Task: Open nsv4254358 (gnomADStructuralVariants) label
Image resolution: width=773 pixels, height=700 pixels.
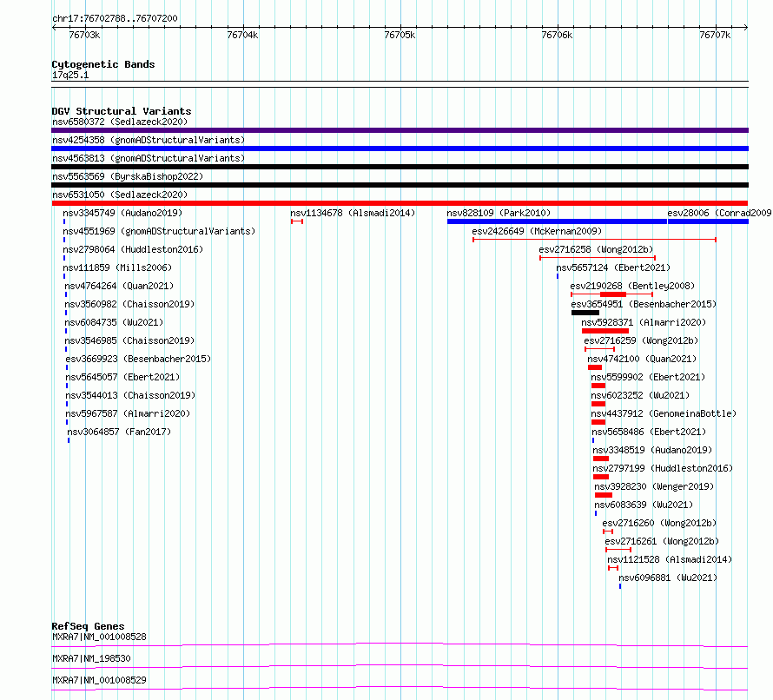Action: [x=149, y=140]
